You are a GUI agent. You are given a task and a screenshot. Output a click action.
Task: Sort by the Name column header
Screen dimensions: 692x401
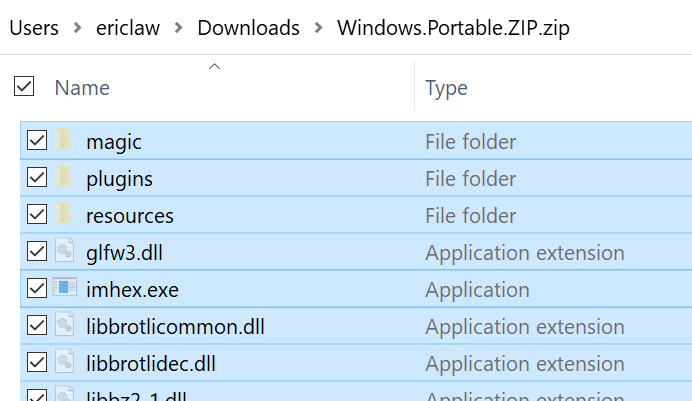coord(82,88)
